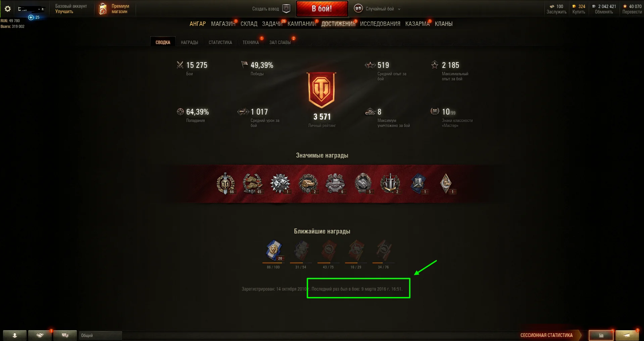644x341 pixels.
Task: Go to the Исследования menu
Action: pos(380,24)
